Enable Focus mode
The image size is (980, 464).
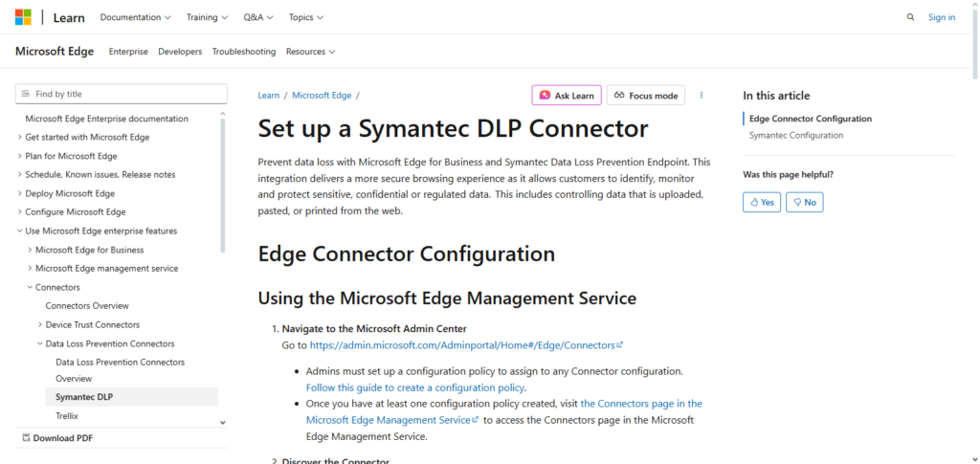click(646, 96)
